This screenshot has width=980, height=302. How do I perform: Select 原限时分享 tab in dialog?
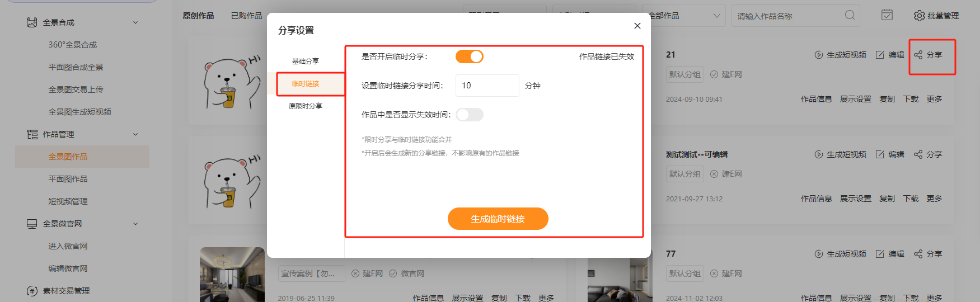click(x=305, y=106)
